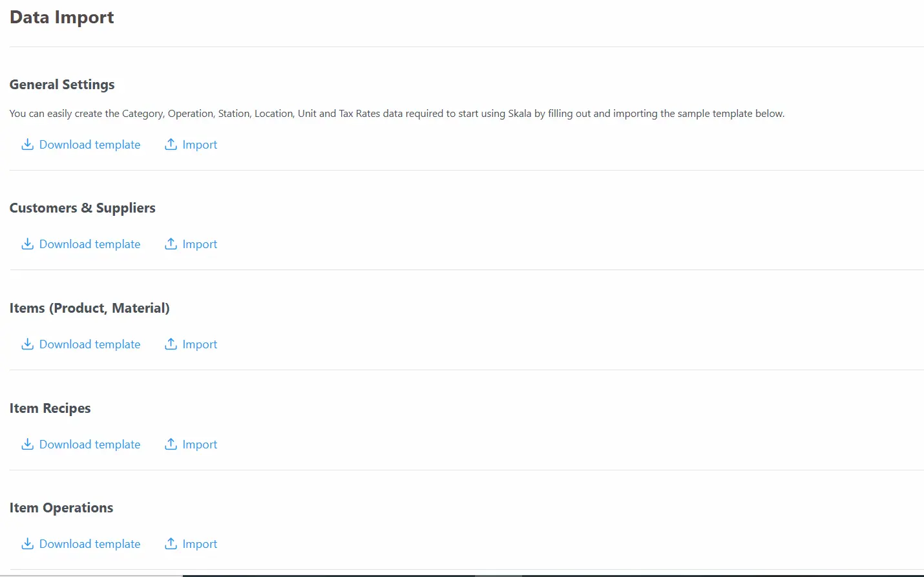Download template for Item Operations
Viewport: 924px width, 577px height.
(x=81, y=544)
